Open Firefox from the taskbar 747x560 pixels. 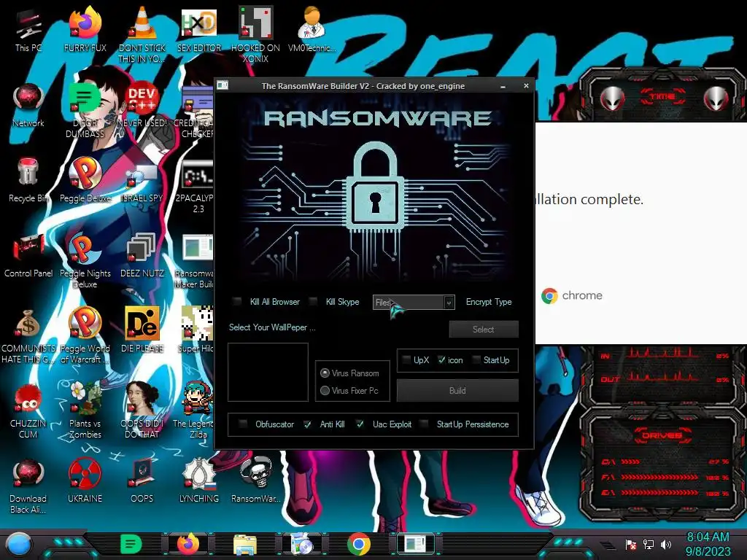(188, 544)
